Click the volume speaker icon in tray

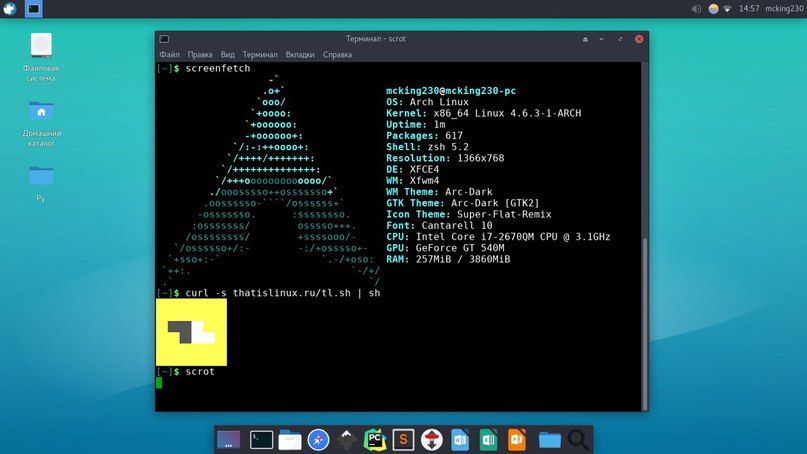tap(696, 9)
